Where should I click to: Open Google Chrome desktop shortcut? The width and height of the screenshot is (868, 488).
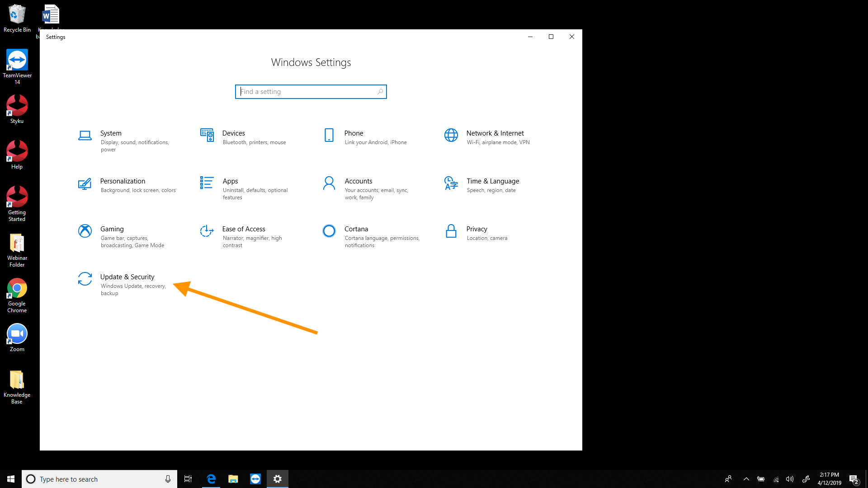coord(17,289)
